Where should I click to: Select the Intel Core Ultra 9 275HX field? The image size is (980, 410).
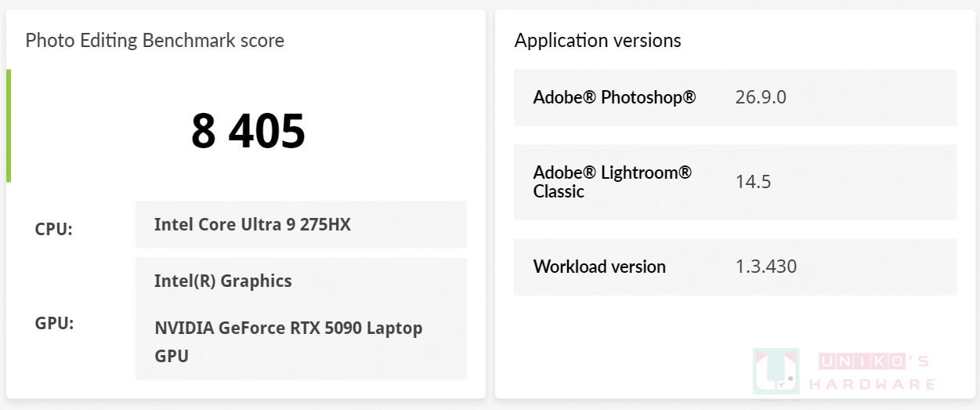coord(301,224)
